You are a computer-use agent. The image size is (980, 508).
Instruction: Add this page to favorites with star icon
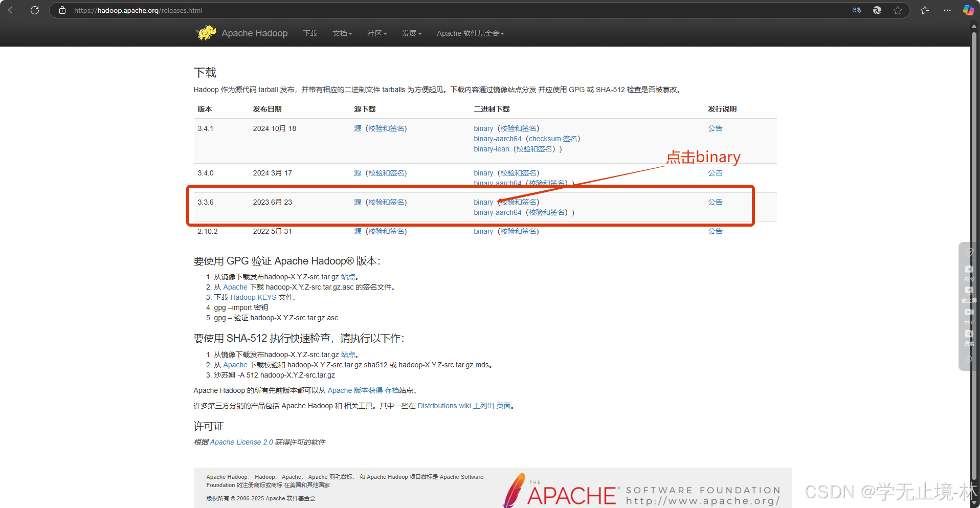(x=898, y=10)
